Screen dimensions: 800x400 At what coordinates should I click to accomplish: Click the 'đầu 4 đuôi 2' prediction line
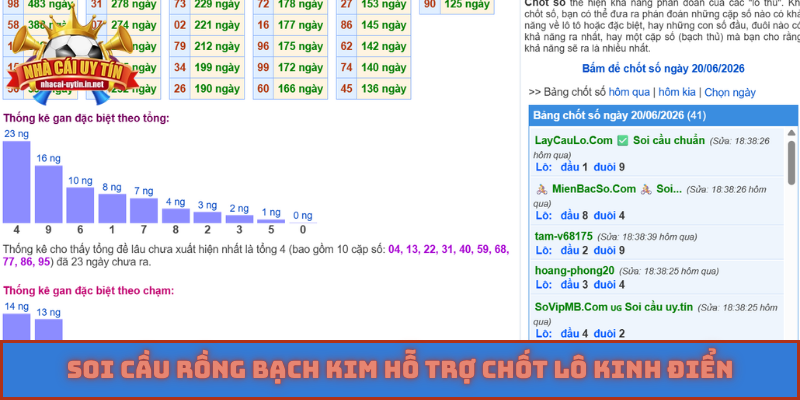point(580,334)
